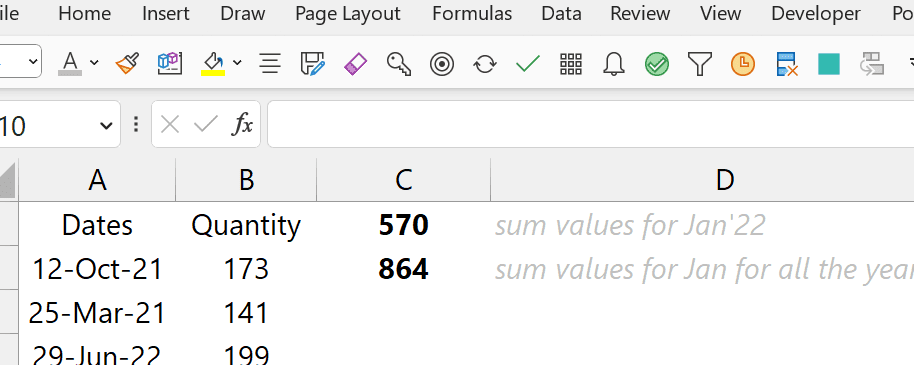Click the 25-Mar-21 date cell

[x=97, y=313]
